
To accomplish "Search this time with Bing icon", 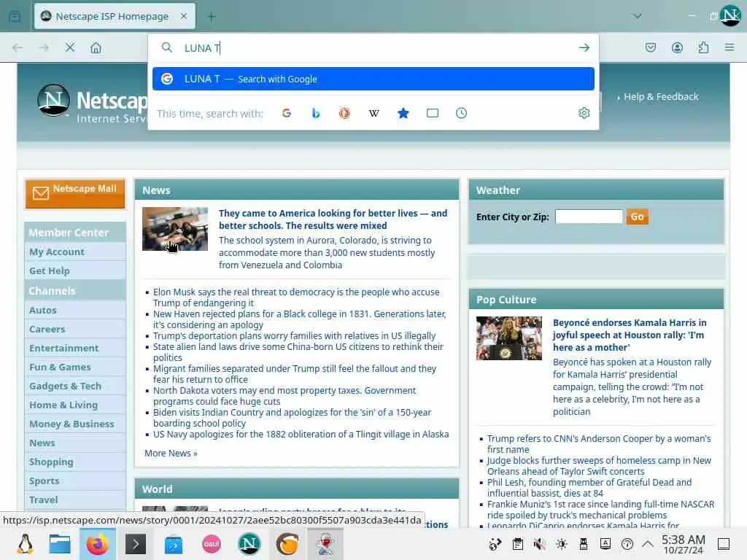I will coord(315,113).
